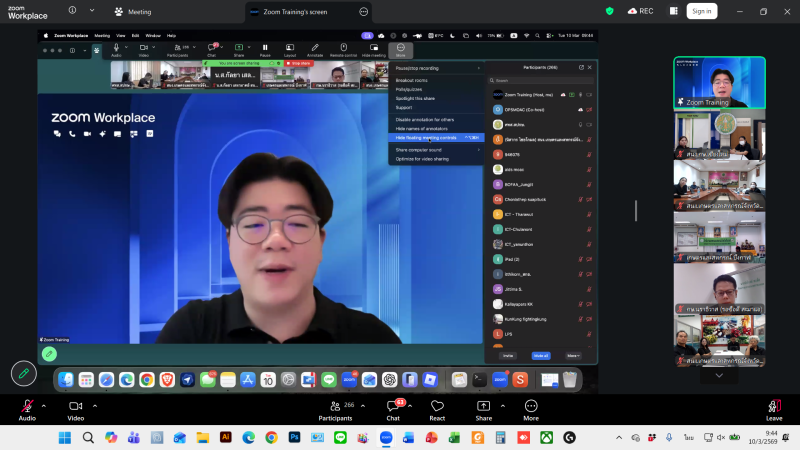Toggle the view layout icon beside REC

pos(671,11)
